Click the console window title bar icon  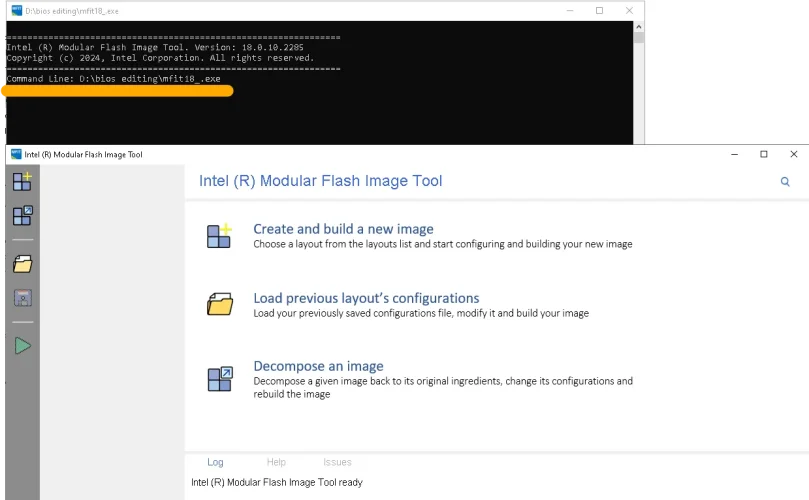(x=17, y=10)
